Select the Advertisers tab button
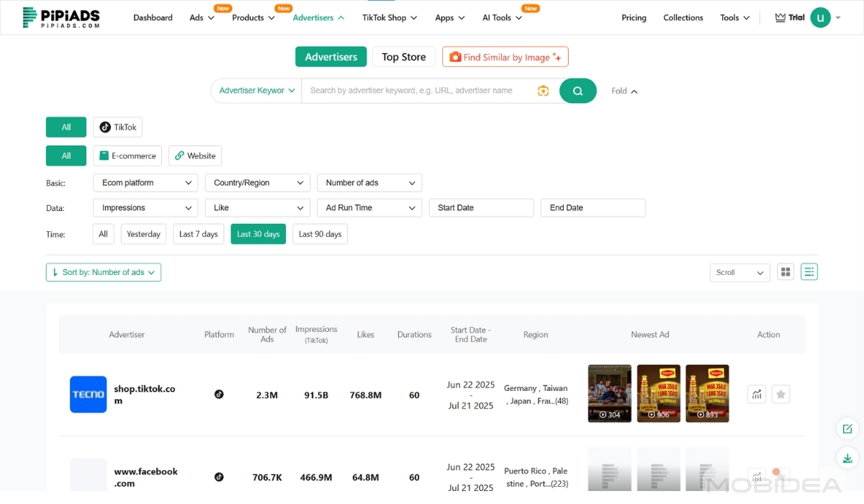 click(x=331, y=57)
